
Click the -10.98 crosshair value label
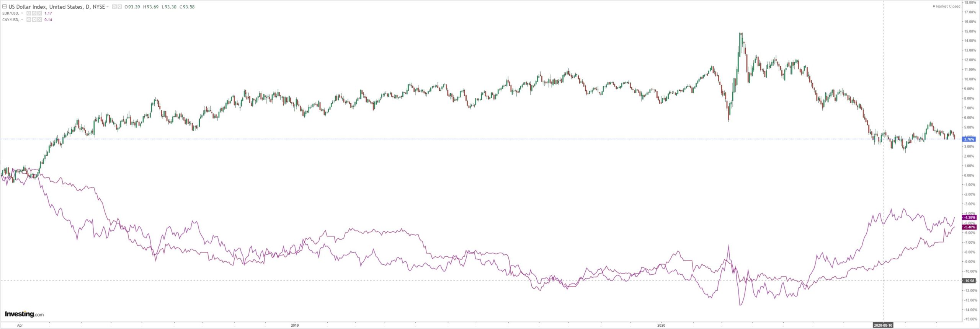coord(969,281)
